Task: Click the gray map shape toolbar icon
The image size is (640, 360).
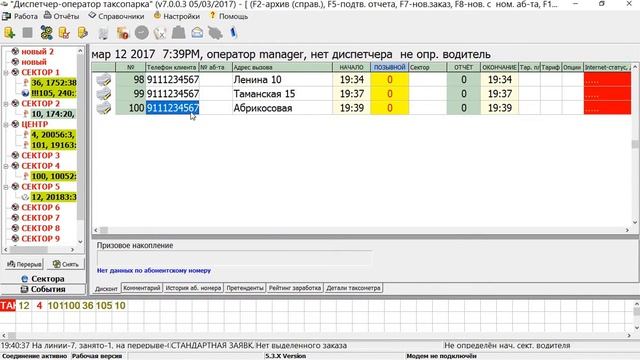Action: click(215, 33)
